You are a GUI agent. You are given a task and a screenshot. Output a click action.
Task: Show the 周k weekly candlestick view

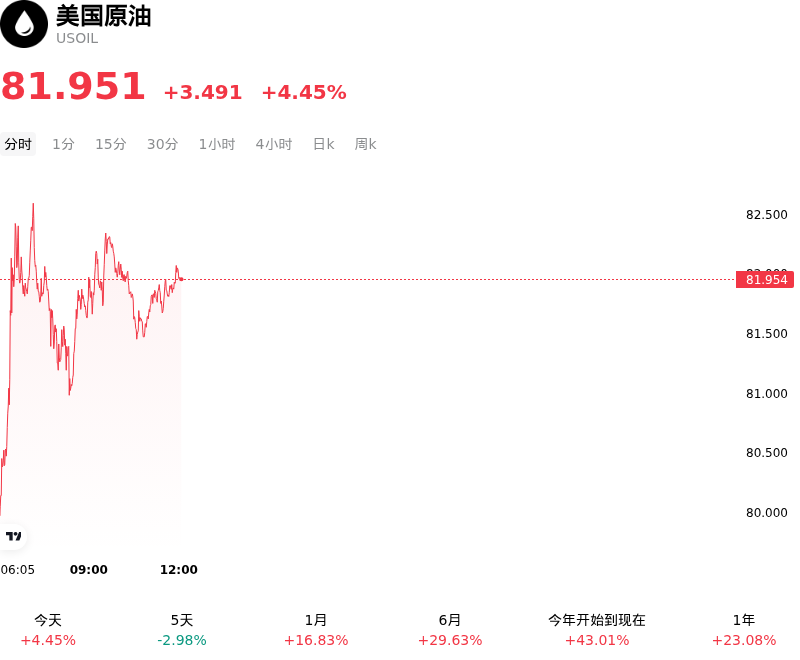365,144
